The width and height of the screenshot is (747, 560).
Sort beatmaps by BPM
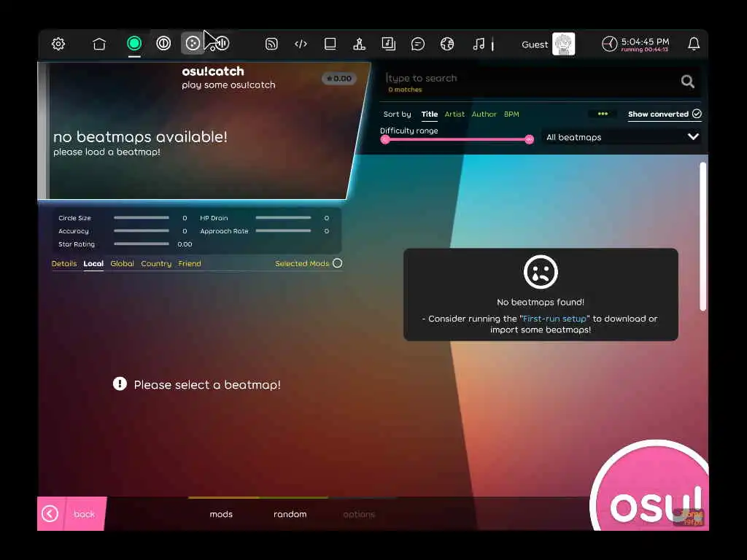pos(511,114)
